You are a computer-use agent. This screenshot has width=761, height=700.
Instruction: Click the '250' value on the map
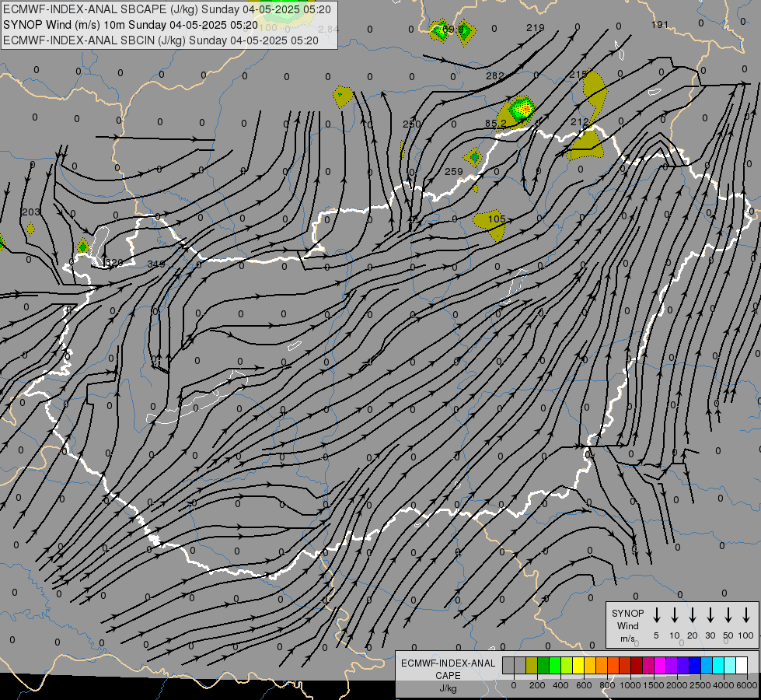(411, 124)
